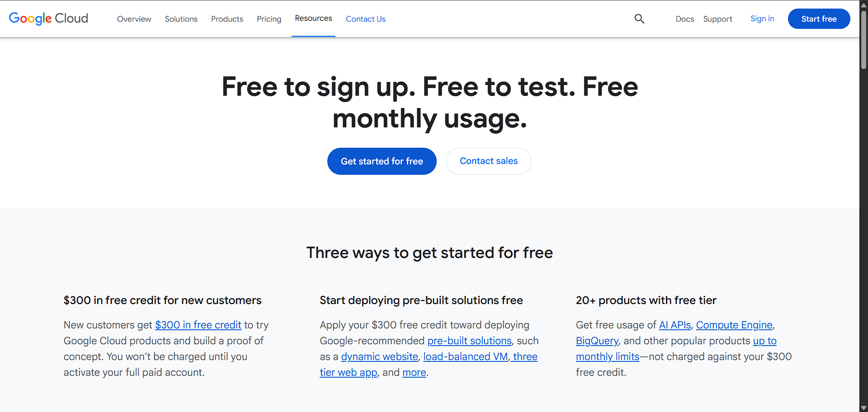Click the search magnifier icon
The height and width of the screenshot is (412, 868).
coord(639,19)
